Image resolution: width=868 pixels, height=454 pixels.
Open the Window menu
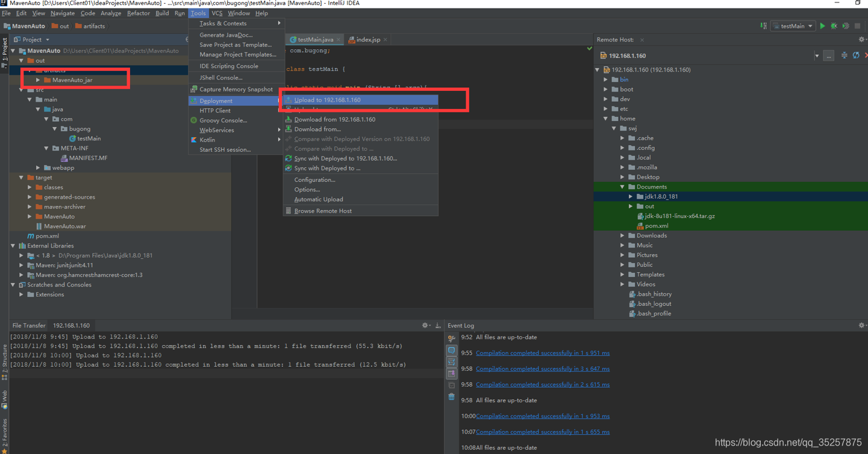coord(239,13)
